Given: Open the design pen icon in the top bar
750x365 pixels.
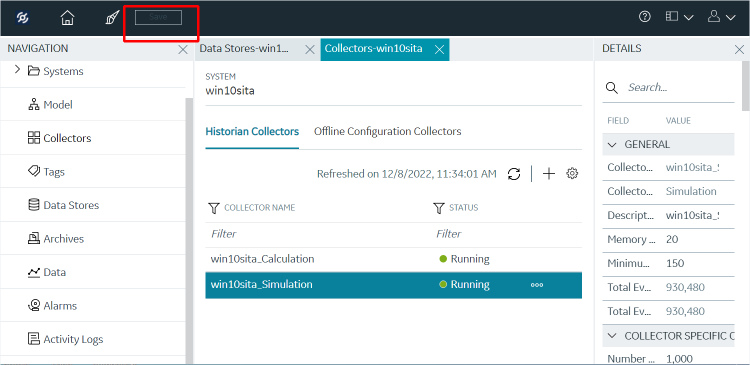Looking at the screenshot, I should (112, 18).
